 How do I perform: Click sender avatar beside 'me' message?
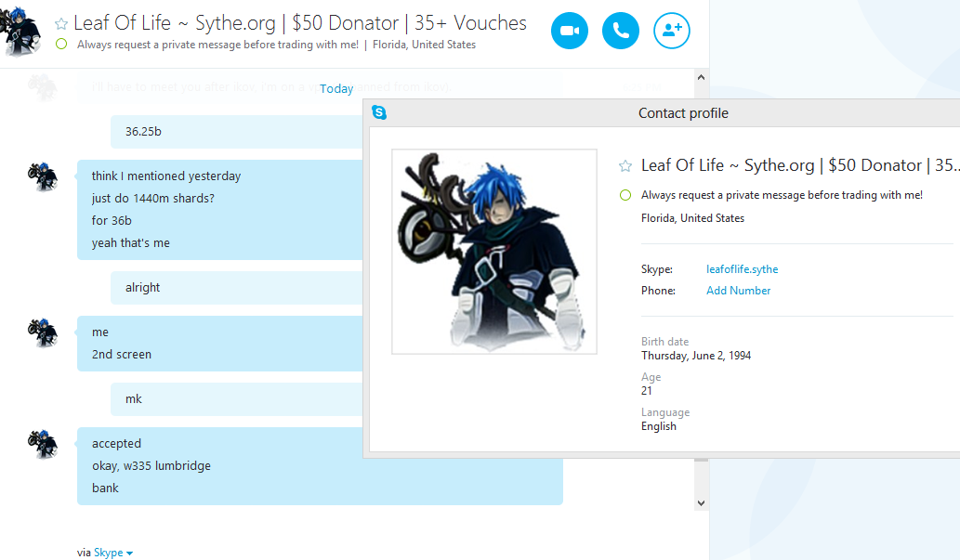[43, 333]
